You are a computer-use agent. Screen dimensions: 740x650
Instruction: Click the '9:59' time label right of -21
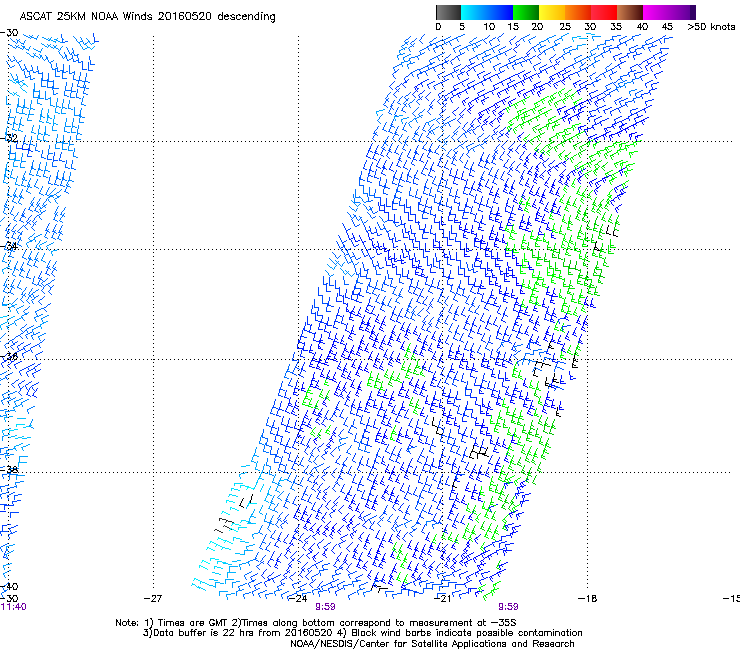tap(508, 607)
